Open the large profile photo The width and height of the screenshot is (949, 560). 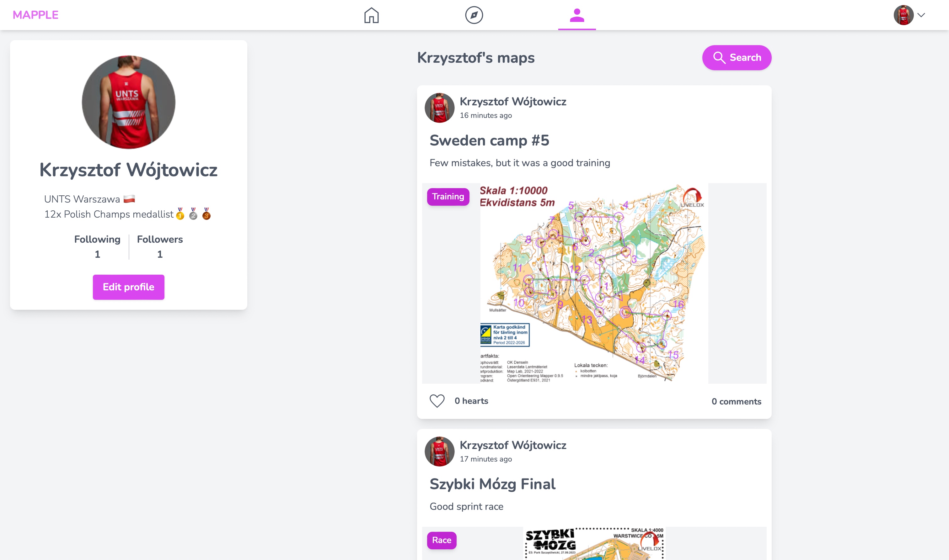point(128,102)
